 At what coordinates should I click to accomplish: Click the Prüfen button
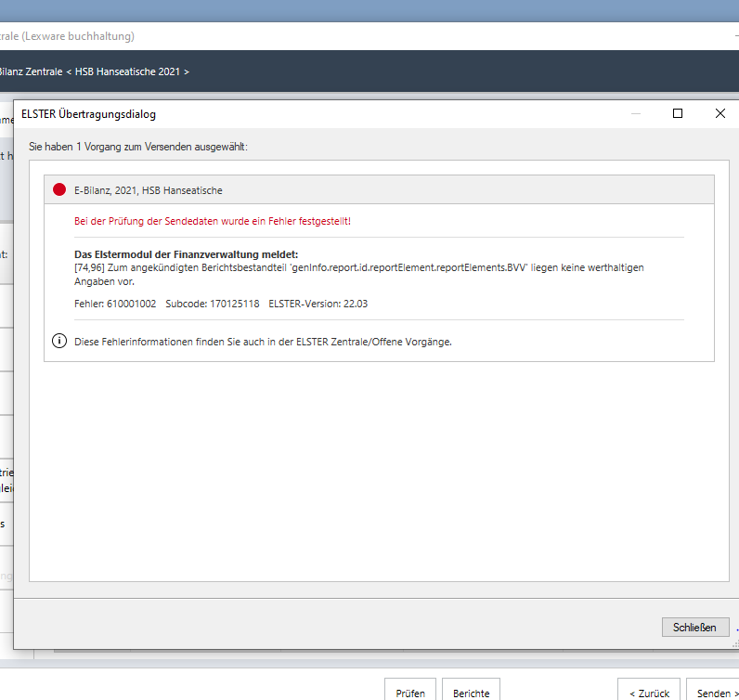tap(410, 693)
